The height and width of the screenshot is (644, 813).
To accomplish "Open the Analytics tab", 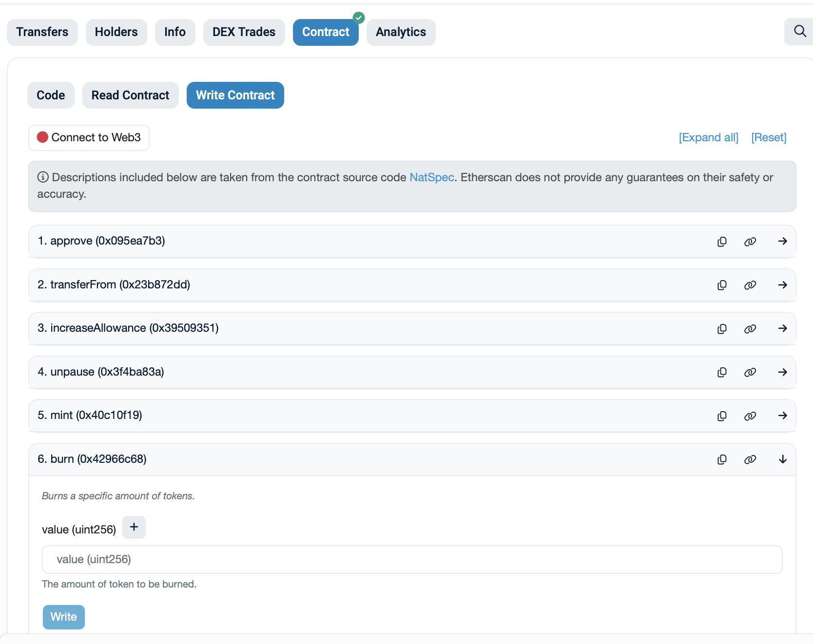I will coord(401,32).
